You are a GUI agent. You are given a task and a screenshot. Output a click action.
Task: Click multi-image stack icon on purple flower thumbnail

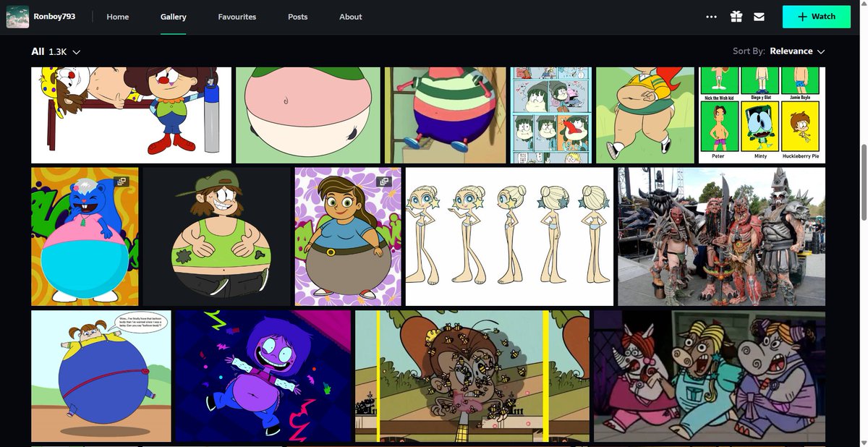click(384, 182)
